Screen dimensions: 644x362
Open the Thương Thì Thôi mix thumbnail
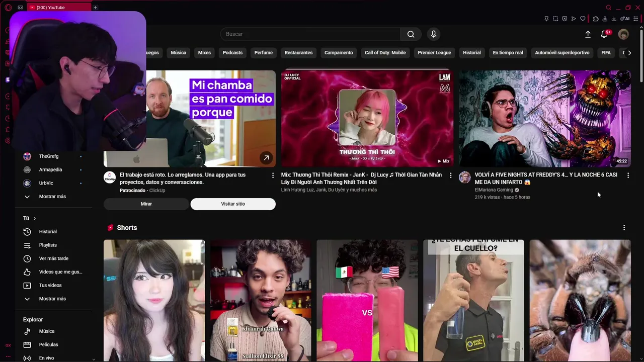coord(367,119)
